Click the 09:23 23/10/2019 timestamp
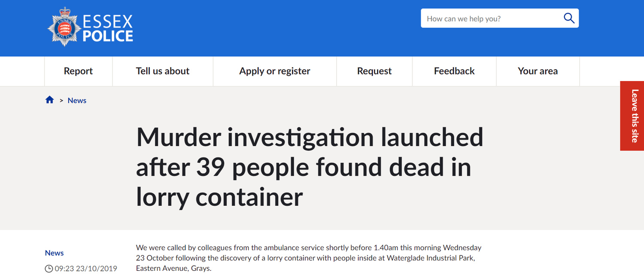 coord(86,269)
